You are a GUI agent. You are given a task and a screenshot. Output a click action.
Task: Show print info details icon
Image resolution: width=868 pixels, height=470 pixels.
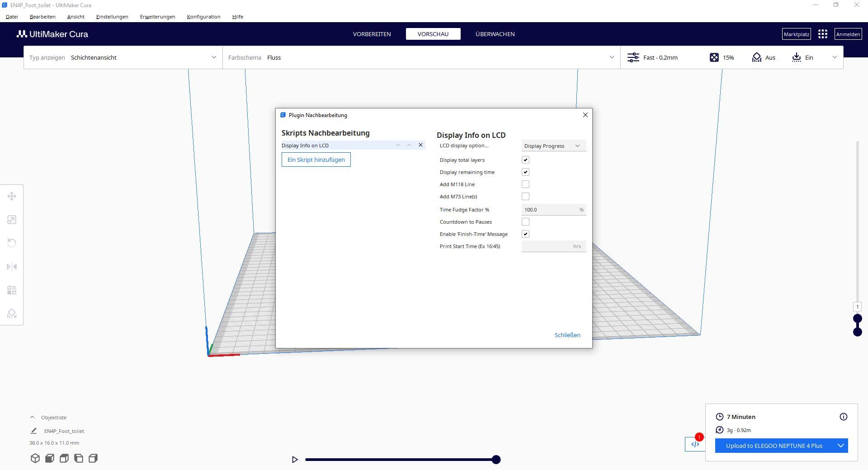point(844,417)
